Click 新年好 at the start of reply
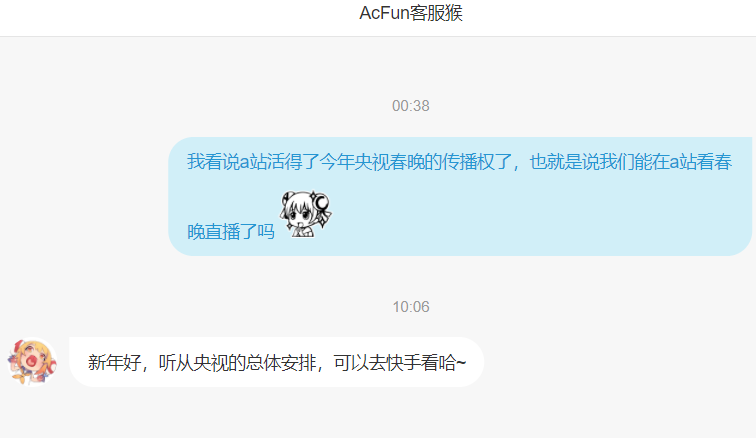 click(x=114, y=363)
